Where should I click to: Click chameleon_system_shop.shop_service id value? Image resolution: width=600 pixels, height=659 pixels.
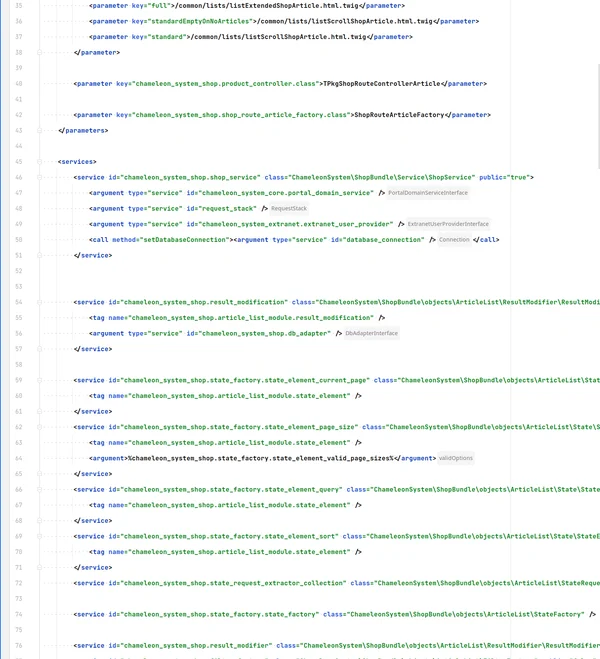190,177
